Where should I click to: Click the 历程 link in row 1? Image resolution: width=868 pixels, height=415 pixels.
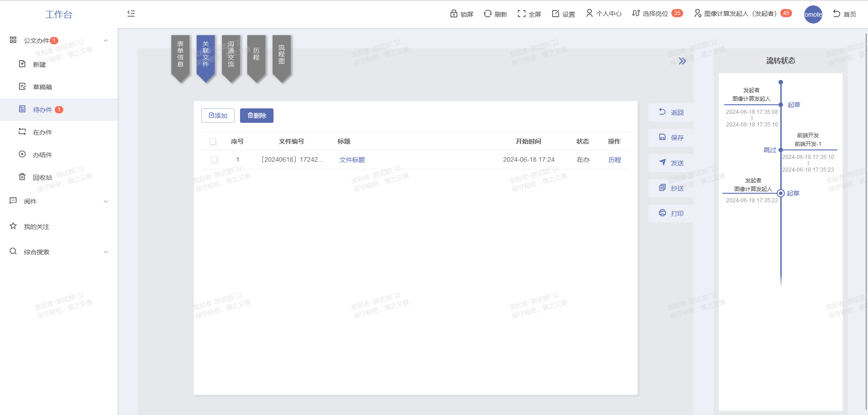[x=614, y=160]
